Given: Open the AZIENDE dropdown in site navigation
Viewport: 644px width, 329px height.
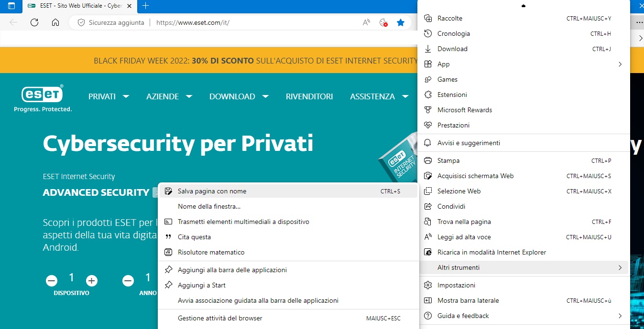Looking at the screenshot, I should 169,96.
